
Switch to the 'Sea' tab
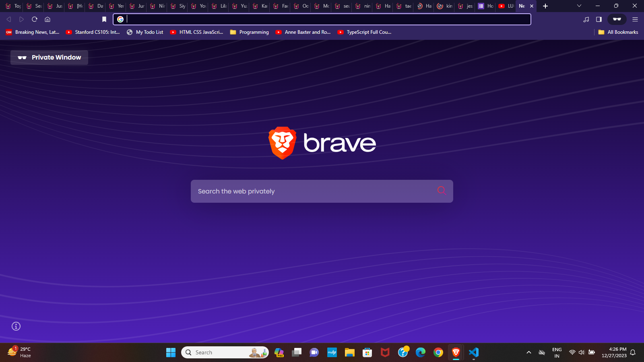tap(34, 6)
